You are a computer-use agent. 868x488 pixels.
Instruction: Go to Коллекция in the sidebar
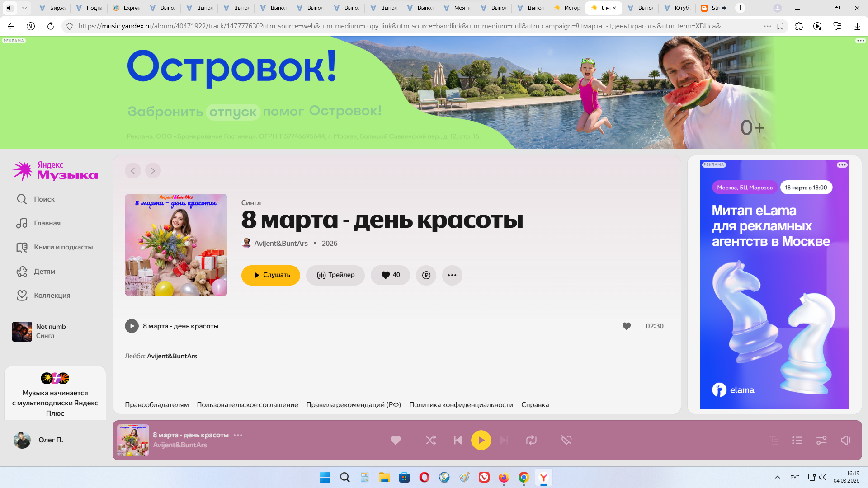tap(52, 296)
